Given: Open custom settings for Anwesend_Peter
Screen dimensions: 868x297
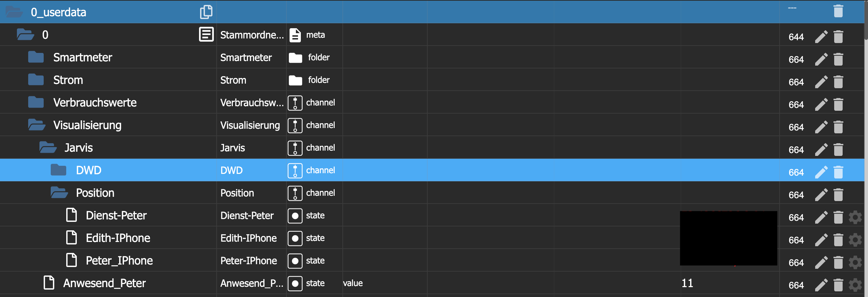Looking at the screenshot, I should click(x=855, y=285).
